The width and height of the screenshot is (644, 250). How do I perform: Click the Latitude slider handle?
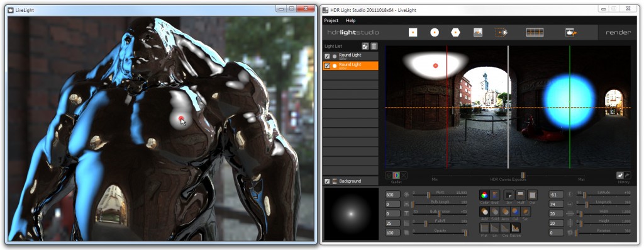tap(584, 195)
